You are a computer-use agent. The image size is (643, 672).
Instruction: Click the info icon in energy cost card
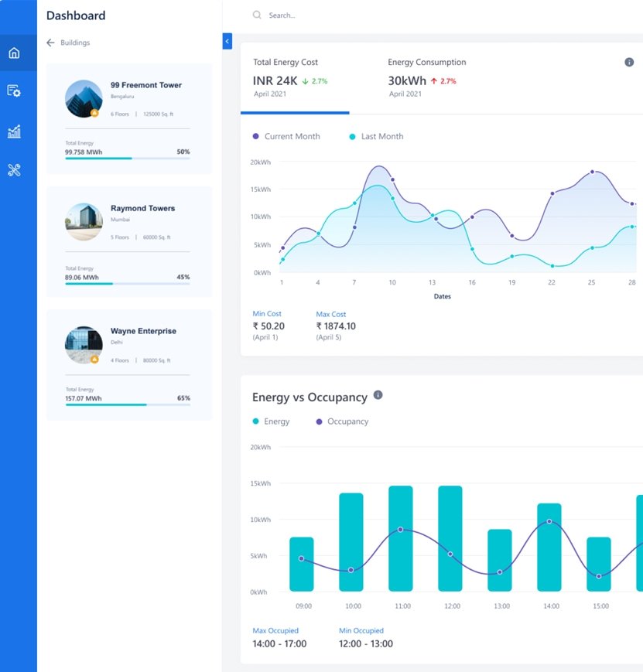pyautogui.click(x=629, y=63)
